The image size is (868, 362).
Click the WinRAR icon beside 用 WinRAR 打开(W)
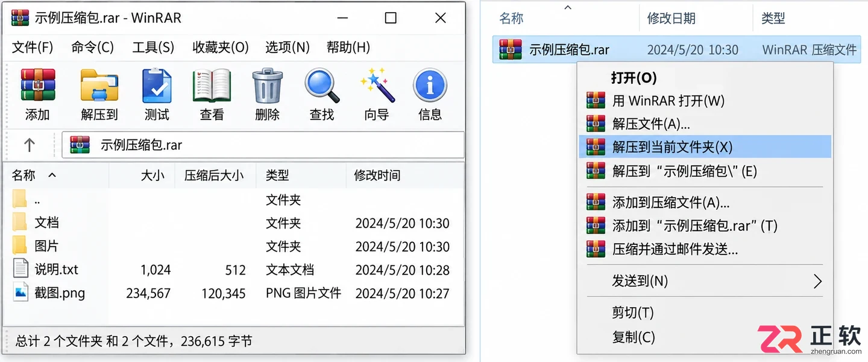(596, 100)
